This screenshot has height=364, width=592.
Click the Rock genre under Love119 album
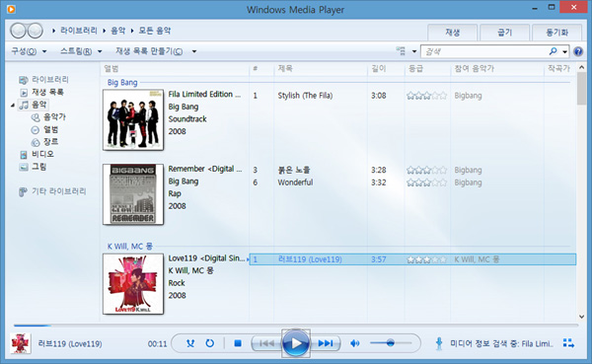177,283
